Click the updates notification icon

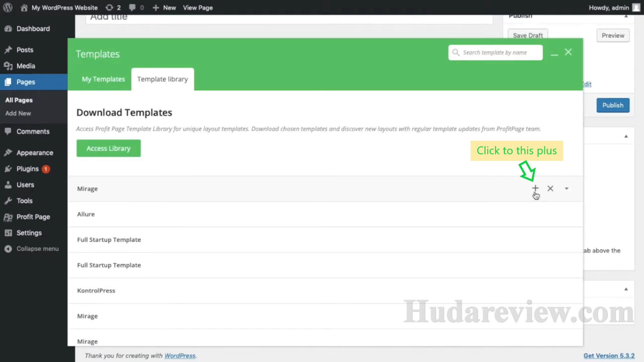coord(109,7)
